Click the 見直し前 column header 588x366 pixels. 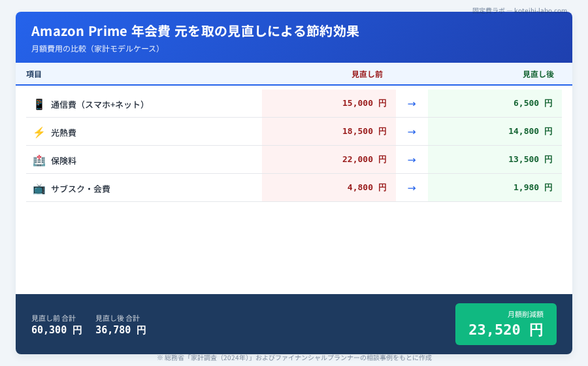click(367, 75)
